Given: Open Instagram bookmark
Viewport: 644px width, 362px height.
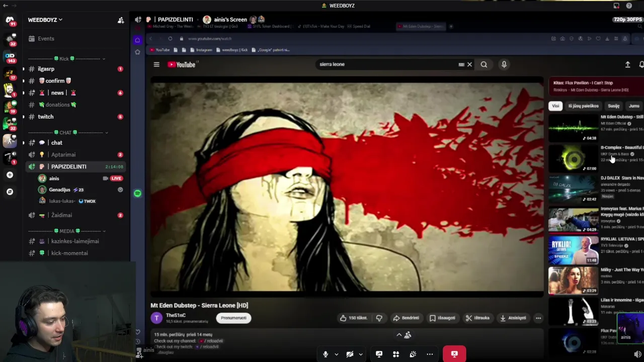Looking at the screenshot, I should point(201,50).
